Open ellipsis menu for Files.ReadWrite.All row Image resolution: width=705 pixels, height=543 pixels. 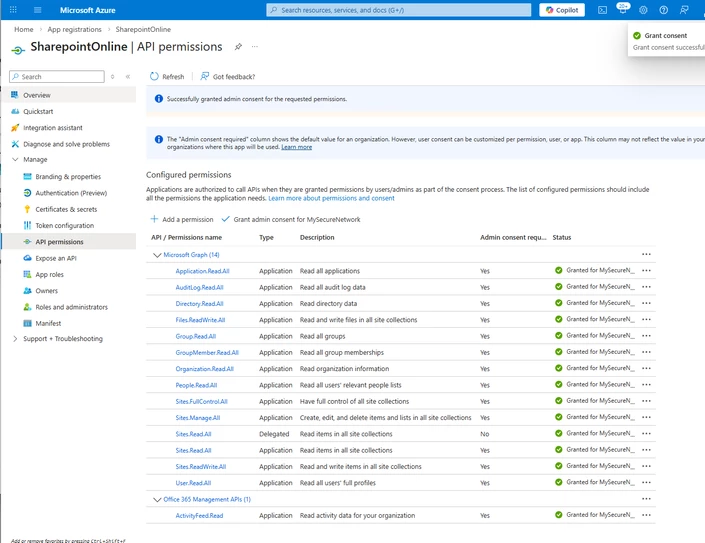tap(646, 319)
